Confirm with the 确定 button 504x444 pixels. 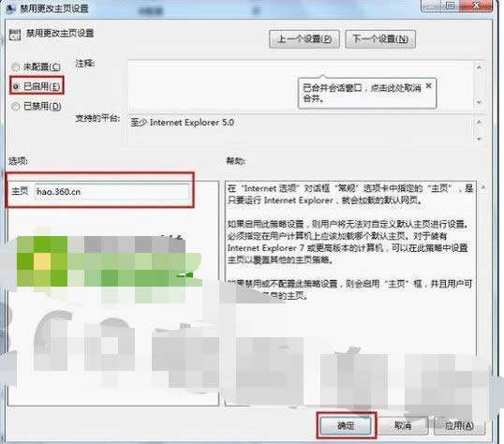point(346,425)
